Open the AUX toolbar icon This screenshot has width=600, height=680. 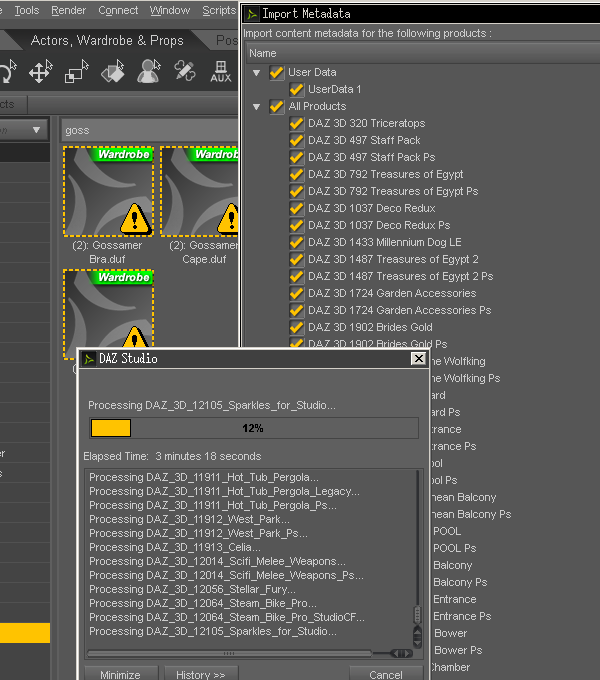[x=221, y=72]
